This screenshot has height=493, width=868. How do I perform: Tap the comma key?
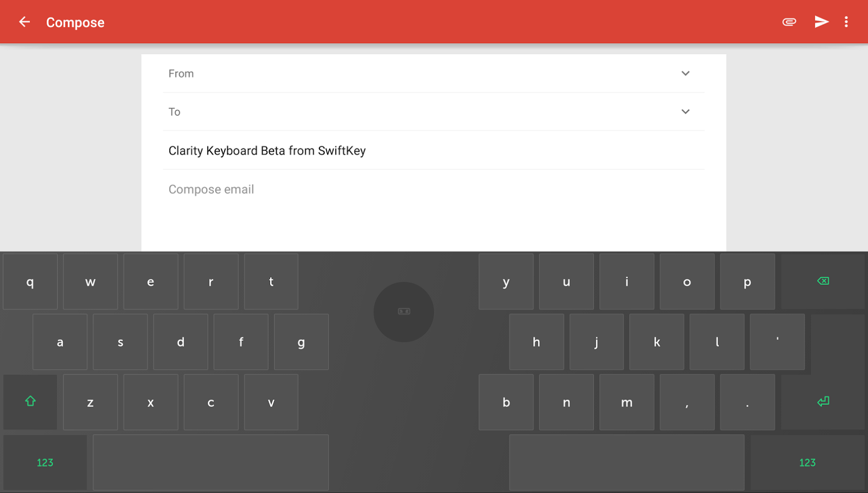687,402
